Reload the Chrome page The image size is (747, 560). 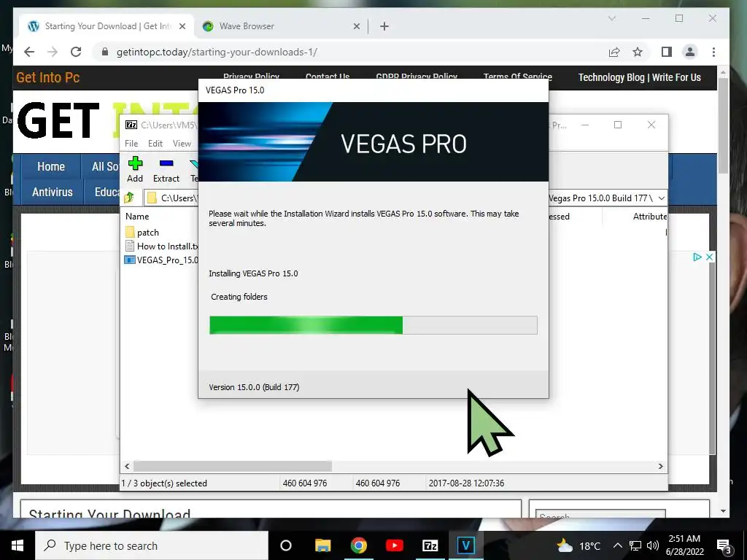tap(76, 52)
